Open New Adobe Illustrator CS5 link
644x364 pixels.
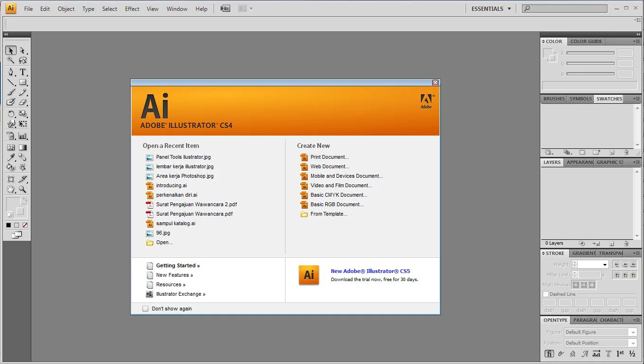point(370,271)
